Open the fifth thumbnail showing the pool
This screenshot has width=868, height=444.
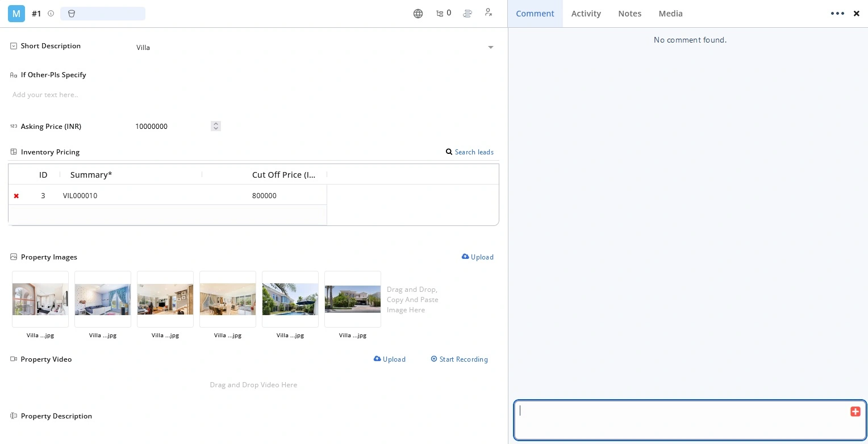tap(290, 299)
